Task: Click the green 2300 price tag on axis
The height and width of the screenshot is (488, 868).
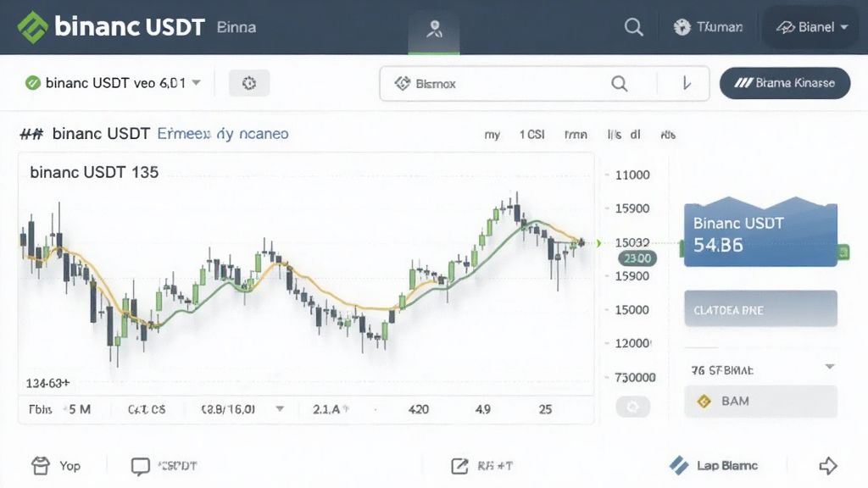Action: (x=637, y=258)
